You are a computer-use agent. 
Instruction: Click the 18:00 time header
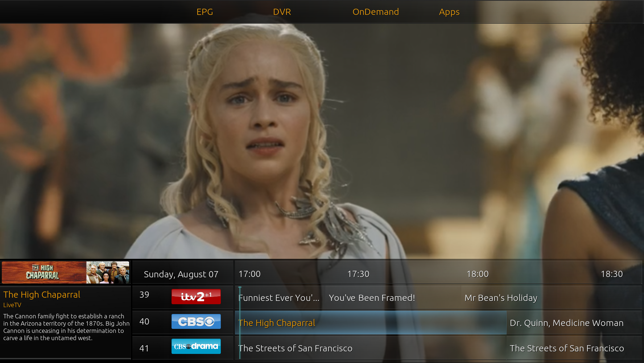(x=478, y=274)
